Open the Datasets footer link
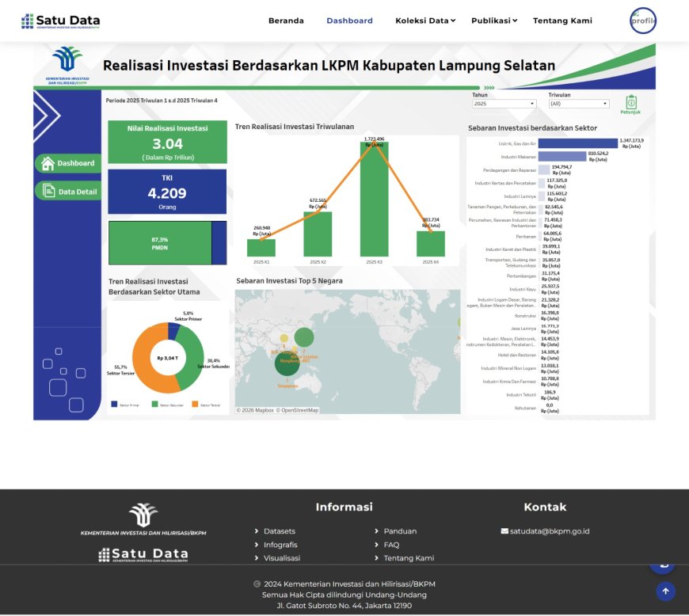Image resolution: width=689 pixels, height=616 pixels. click(279, 531)
